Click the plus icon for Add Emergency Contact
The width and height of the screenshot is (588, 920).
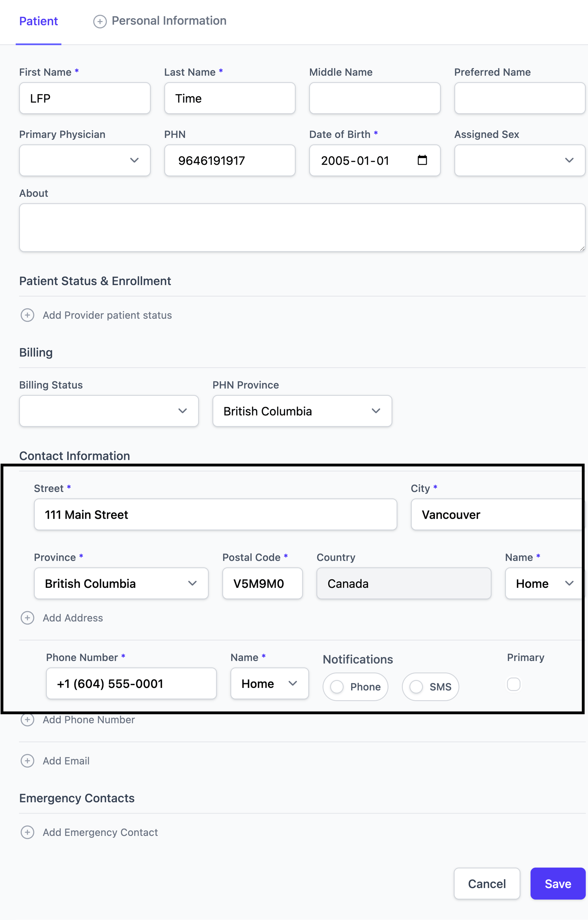[27, 832]
